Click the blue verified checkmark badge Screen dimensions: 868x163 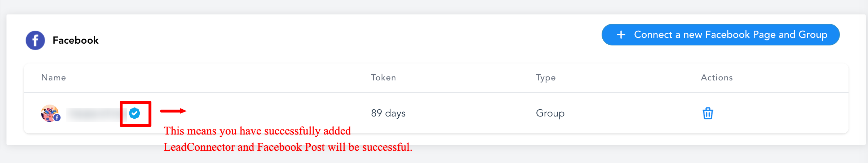tap(134, 113)
